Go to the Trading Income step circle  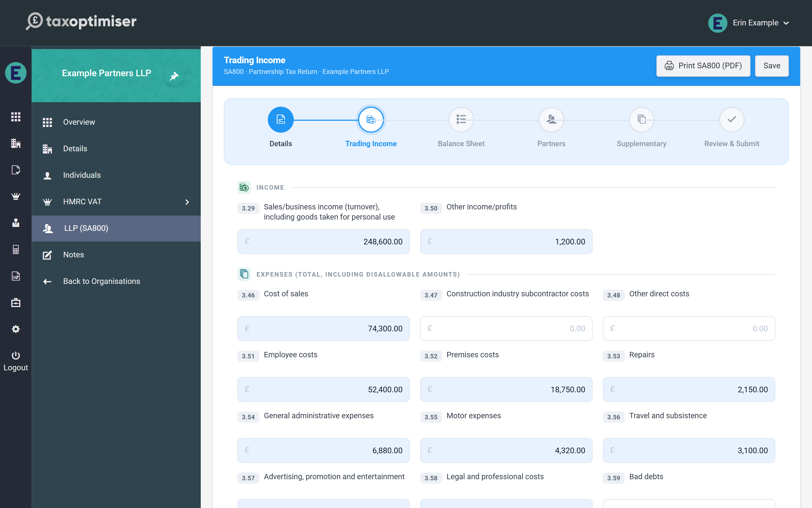371,120
